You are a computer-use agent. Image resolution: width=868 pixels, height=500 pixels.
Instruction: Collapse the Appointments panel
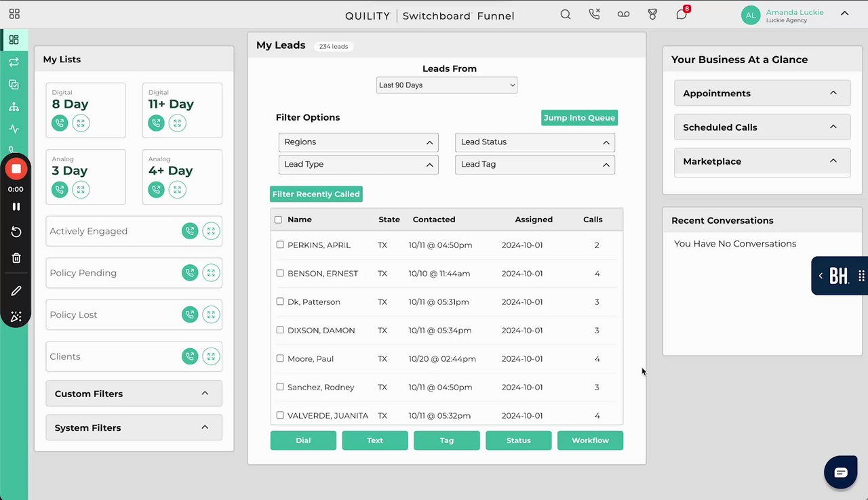[x=762, y=93]
